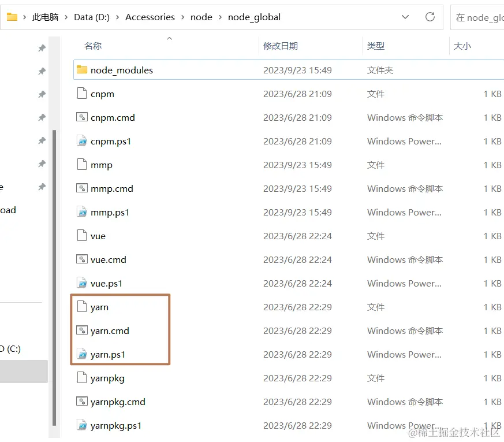Click the 文件夹 type of node_modules
This screenshot has height=442, width=504.
380,70
